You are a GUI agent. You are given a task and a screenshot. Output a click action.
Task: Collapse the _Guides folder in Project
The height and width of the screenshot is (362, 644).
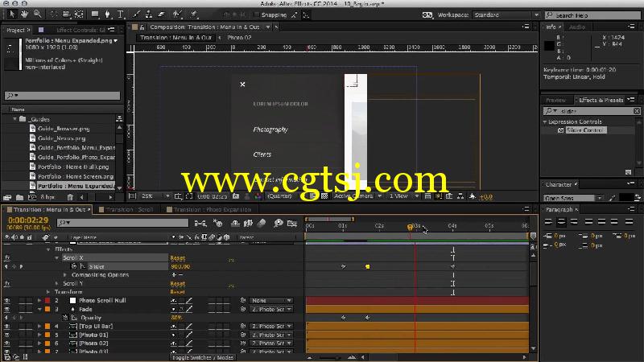[14, 119]
